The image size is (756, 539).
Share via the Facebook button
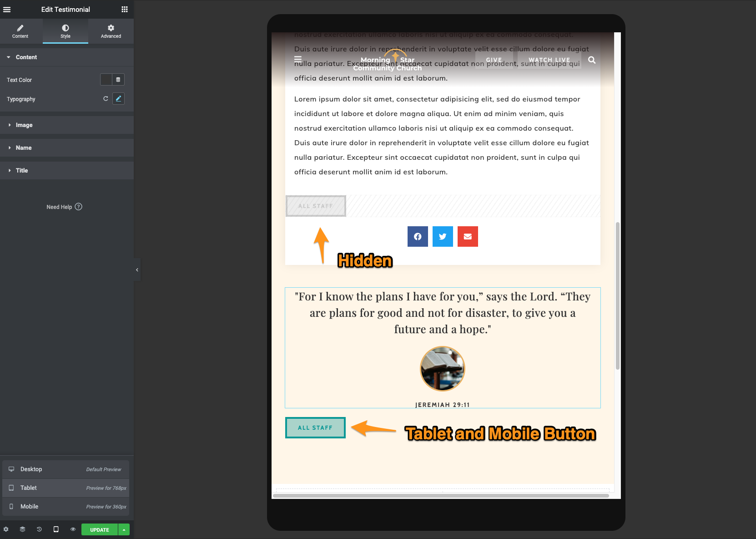coord(418,237)
